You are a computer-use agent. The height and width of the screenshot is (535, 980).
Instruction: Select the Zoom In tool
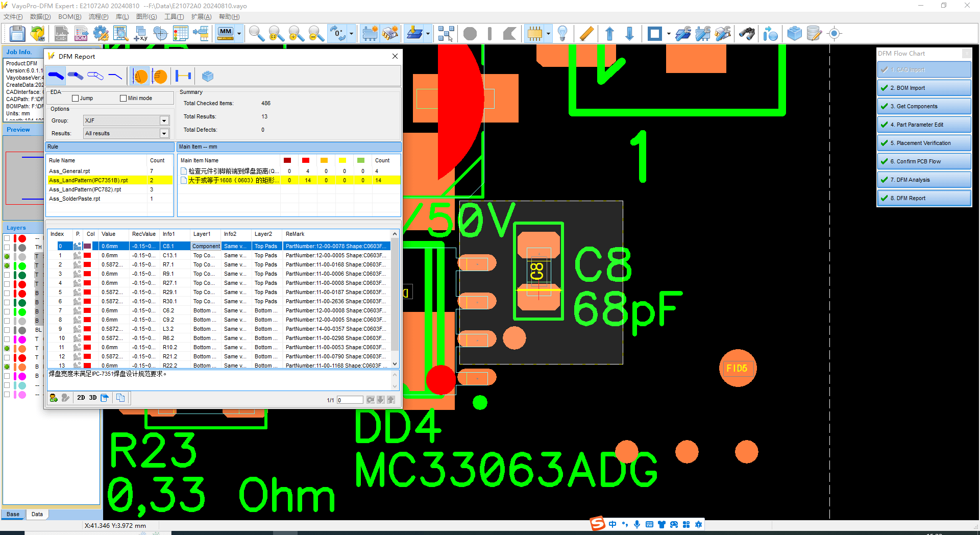click(x=296, y=34)
